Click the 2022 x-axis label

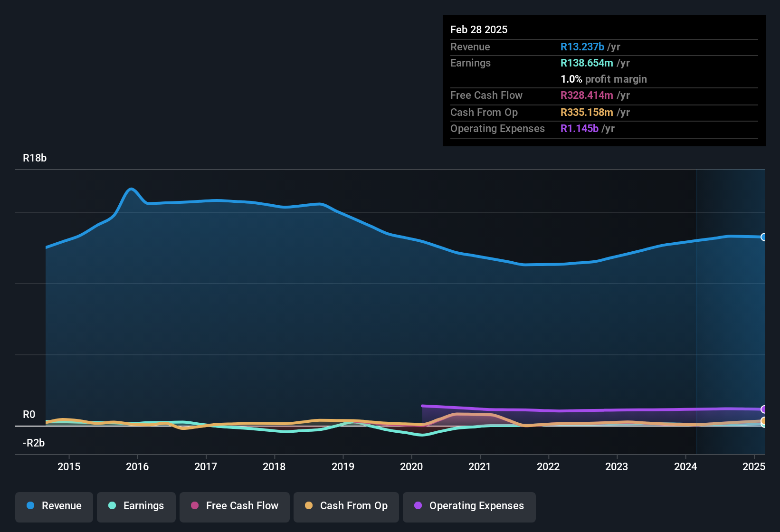(548, 466)
